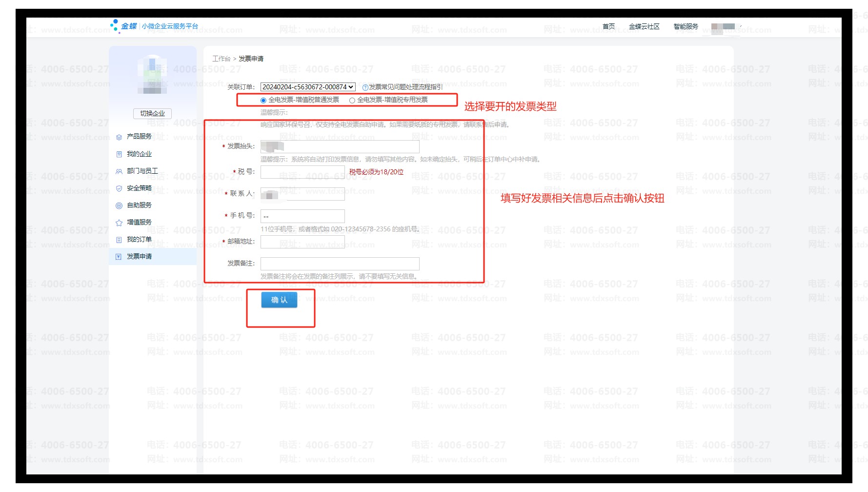
Task: Click the 产品服务 sidebar icon
Action: pos(119,137)
